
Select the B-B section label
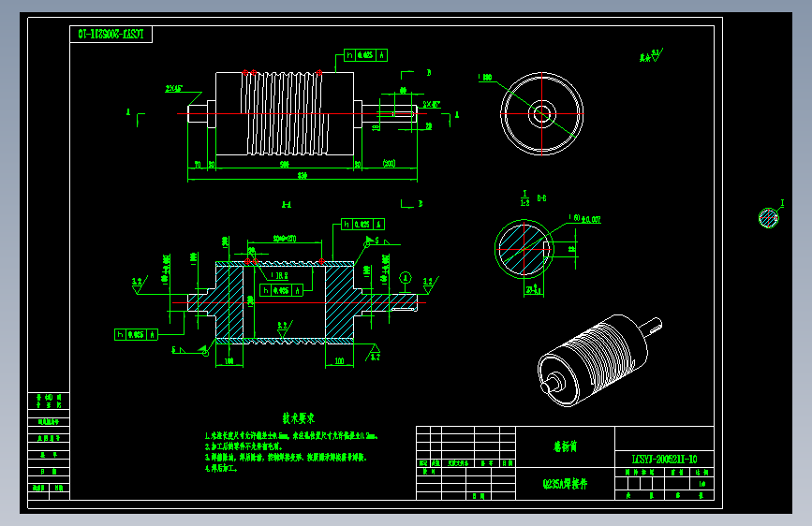pyautogui.click(x=541, y=198)
